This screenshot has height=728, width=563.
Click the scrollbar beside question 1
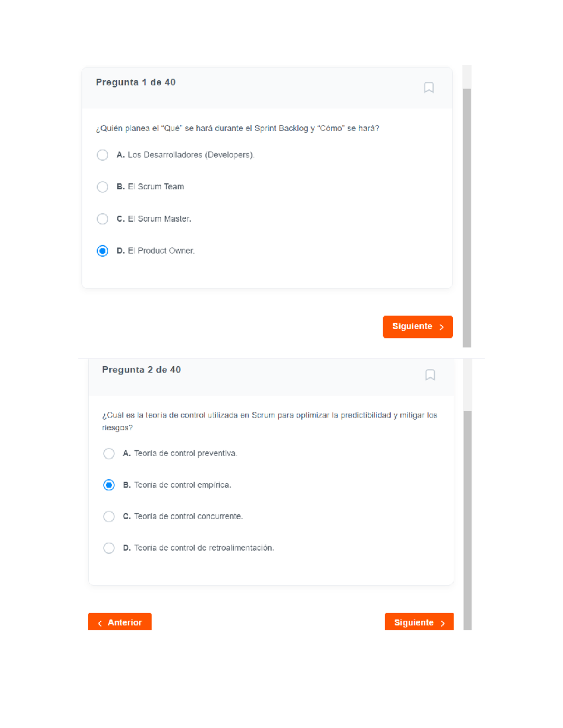[467, 216]
